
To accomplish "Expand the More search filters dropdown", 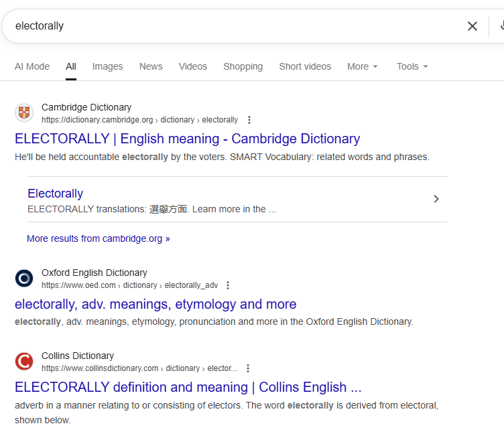I will [x=363, y=66].
